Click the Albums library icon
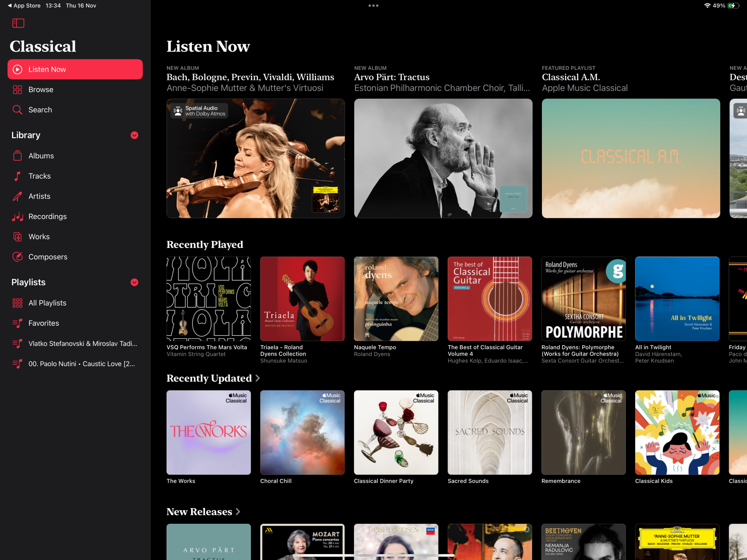Screen dimensions: 747x560 coord(18,156)
